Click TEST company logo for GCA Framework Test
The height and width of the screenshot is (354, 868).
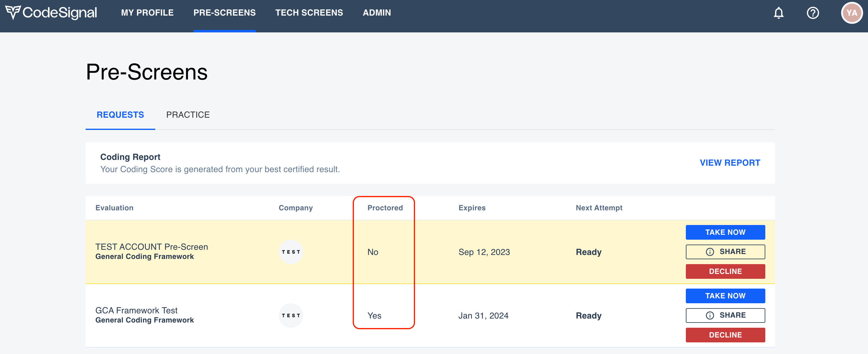(291, 315)
